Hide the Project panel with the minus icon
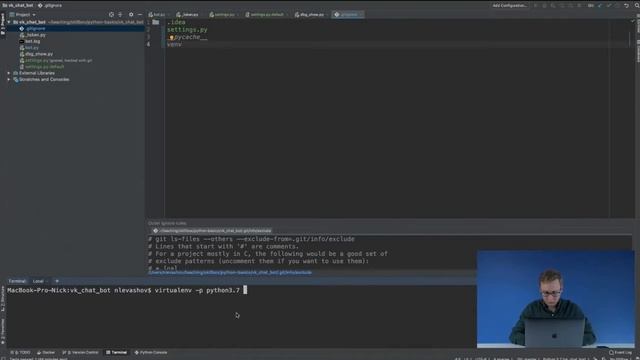640x360 pixels. tap(140, 14)
